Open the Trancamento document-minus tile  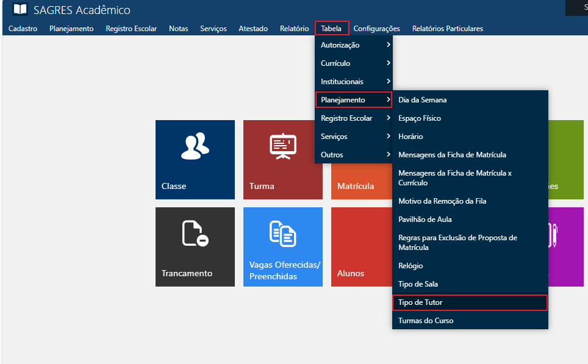(x=195, y=246)
